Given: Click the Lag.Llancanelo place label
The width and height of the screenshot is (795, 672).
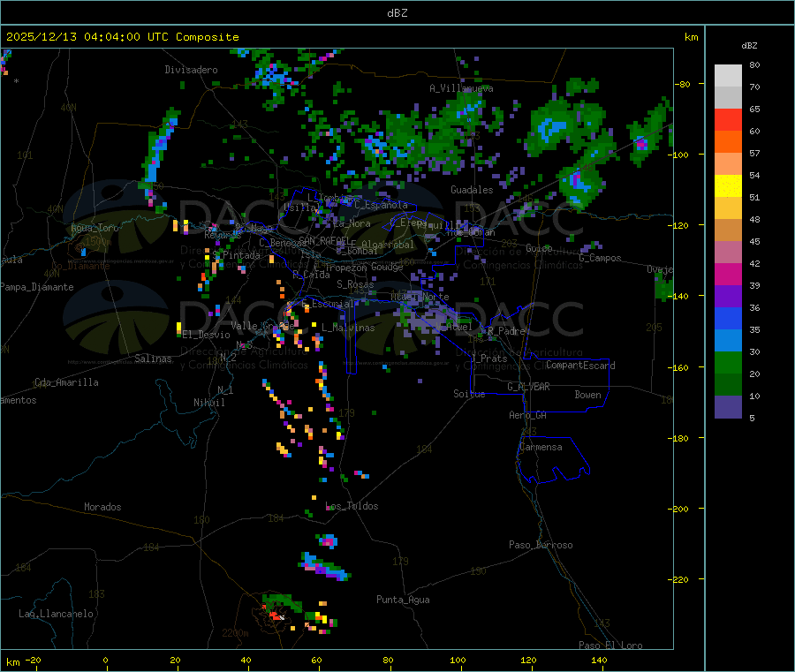Looking at the screenshot, I should pyautogui.click(x=57, y=614).
